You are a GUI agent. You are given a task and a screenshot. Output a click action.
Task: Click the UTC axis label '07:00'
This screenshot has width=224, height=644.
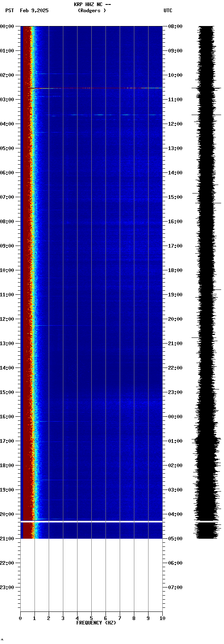pos(175,587)
